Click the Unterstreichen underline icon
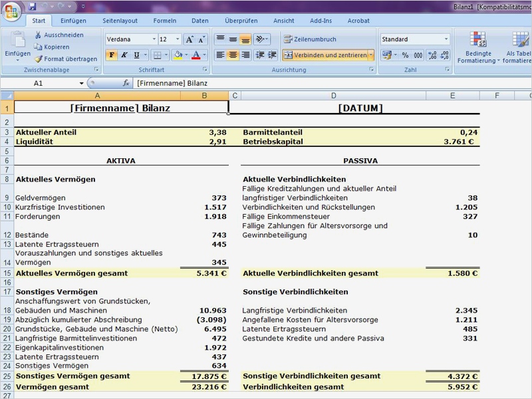Viewport: 532px width, 399px height. click(137, 55)
